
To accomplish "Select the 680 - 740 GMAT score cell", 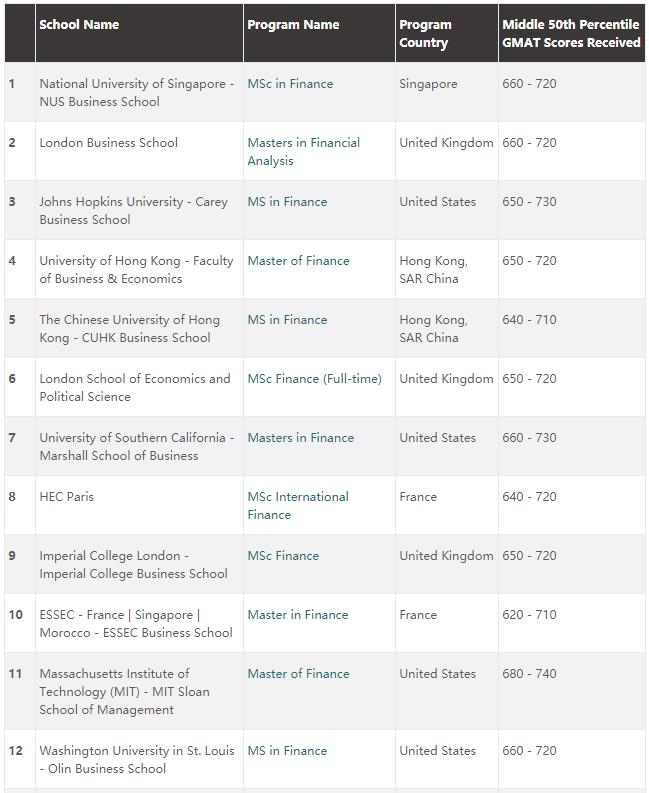I will [529, 674].
